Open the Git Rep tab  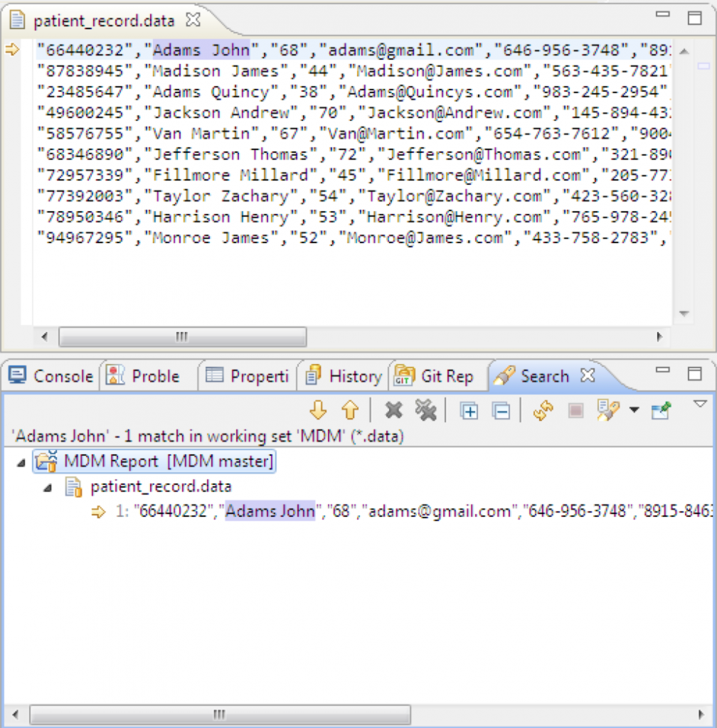coord(434,375)
